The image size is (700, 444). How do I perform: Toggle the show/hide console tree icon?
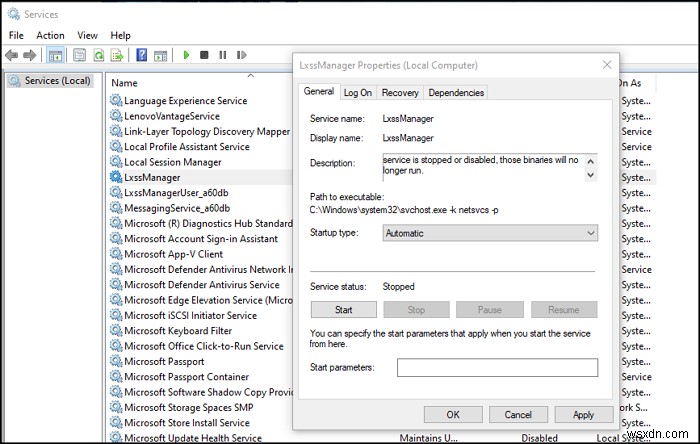pyautogui.click(x=56, y=54)
